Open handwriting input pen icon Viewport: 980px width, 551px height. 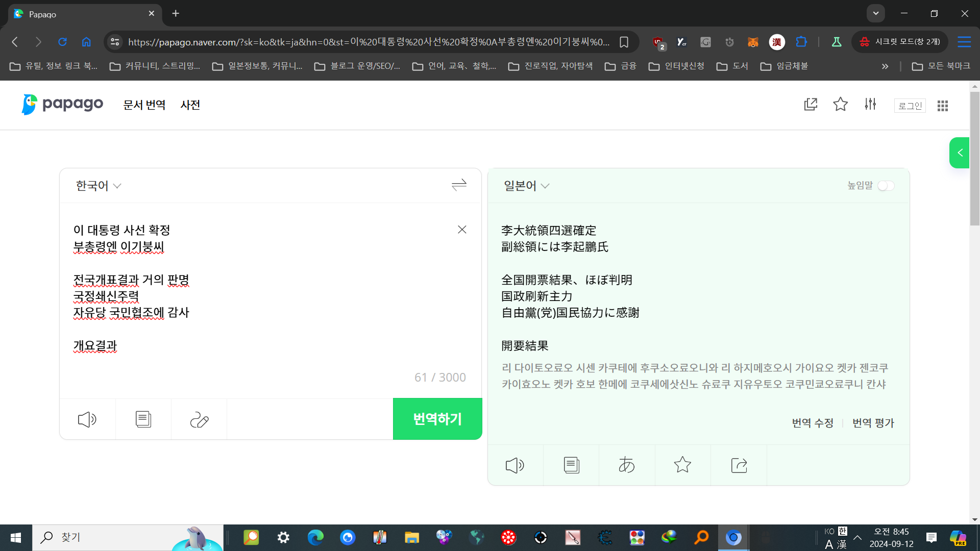point(199,419)
